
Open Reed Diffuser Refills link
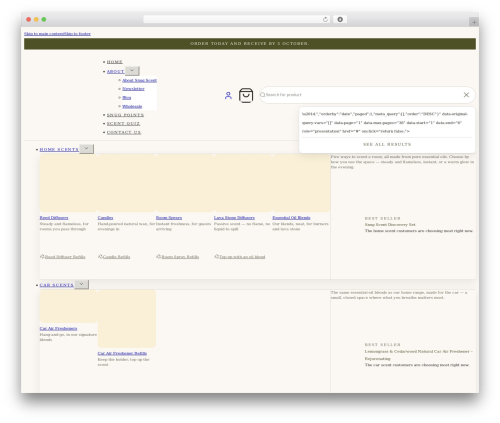tap(65, 257)
